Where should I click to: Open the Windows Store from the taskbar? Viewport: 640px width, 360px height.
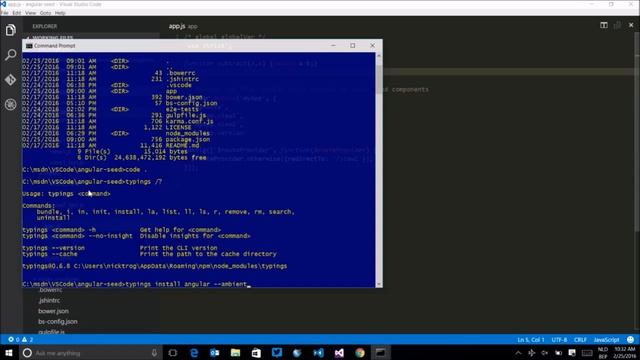256,353
